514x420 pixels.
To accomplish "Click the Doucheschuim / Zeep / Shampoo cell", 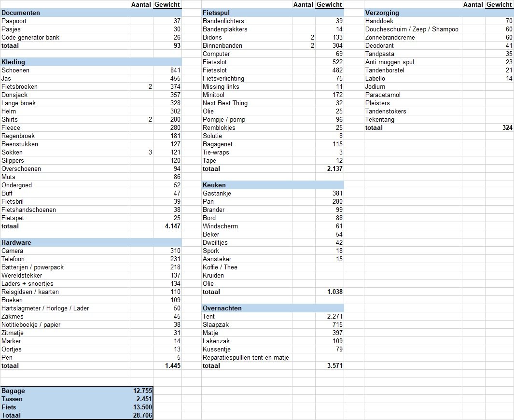I will coord(412,29).
